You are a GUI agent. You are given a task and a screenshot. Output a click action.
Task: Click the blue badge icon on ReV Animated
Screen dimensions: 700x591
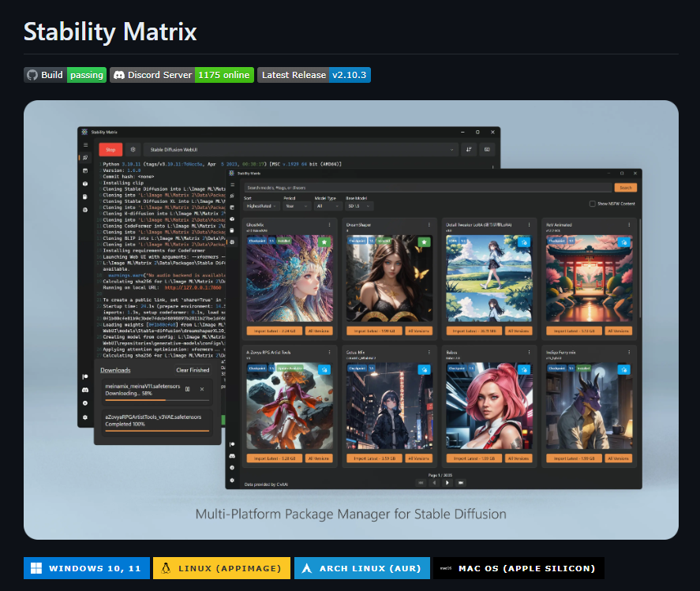[x=624, y=242]
